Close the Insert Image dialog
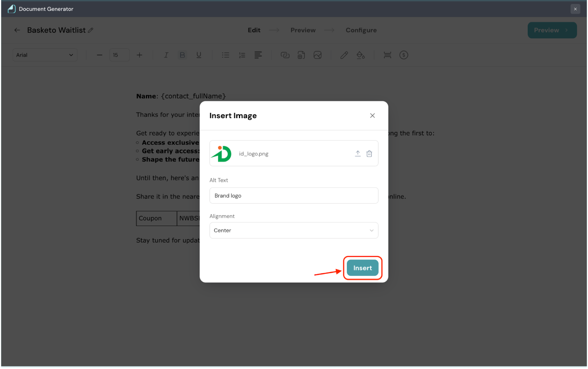The height and width of the screenshot is (369, 588). (x=372, y=116)
